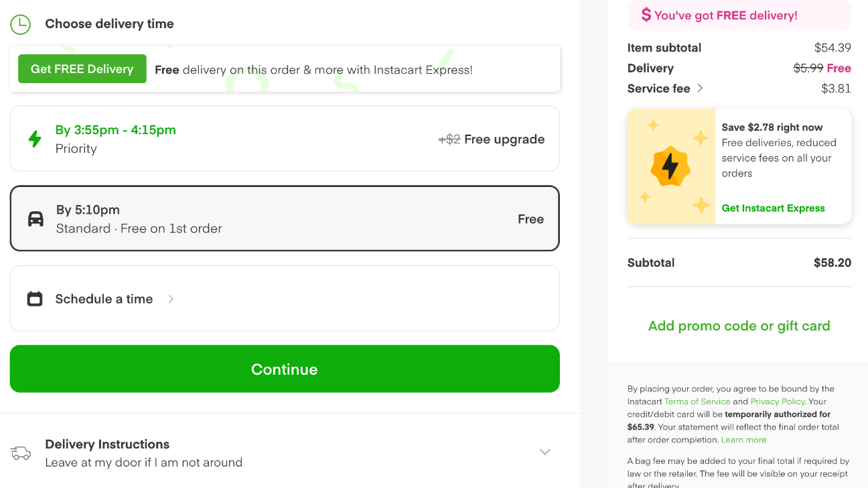Click the Get Instacart Express link

773,208
